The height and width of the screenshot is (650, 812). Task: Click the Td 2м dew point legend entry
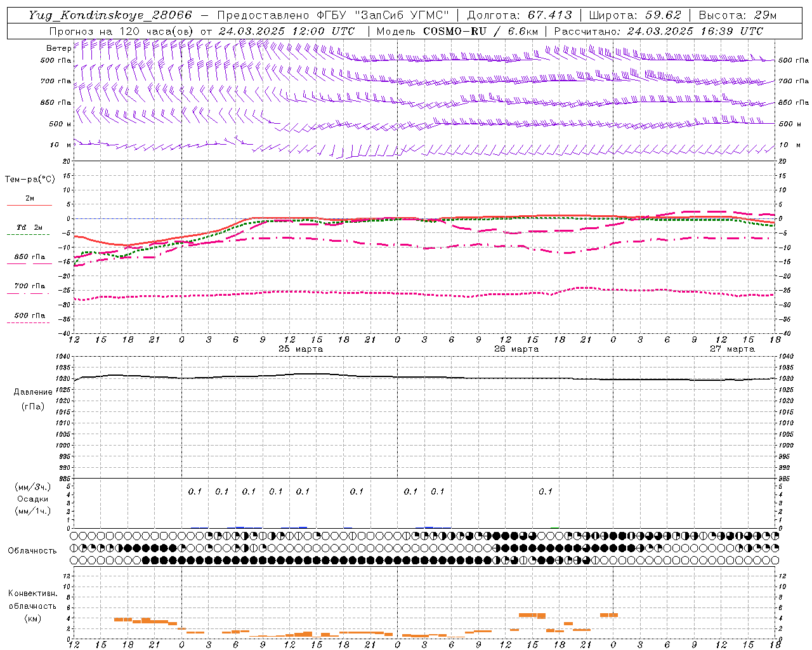(x=30, y=227)
